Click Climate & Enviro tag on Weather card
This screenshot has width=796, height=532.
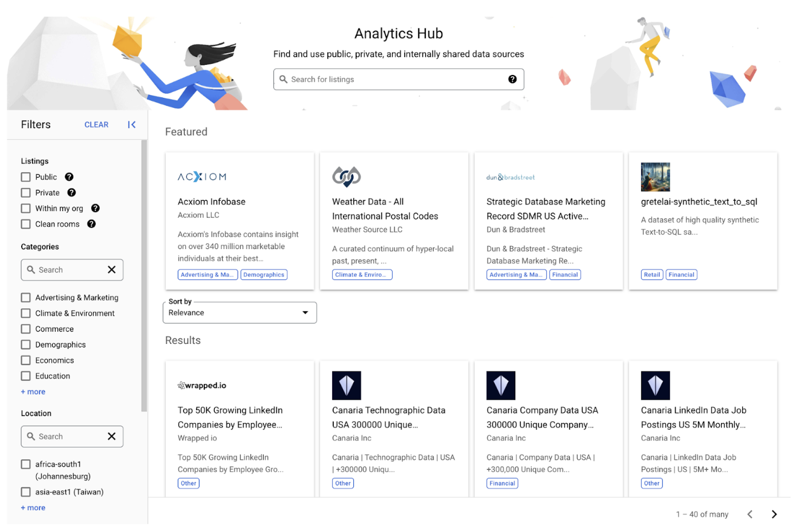pyautogui.click(x=362, y=274)
